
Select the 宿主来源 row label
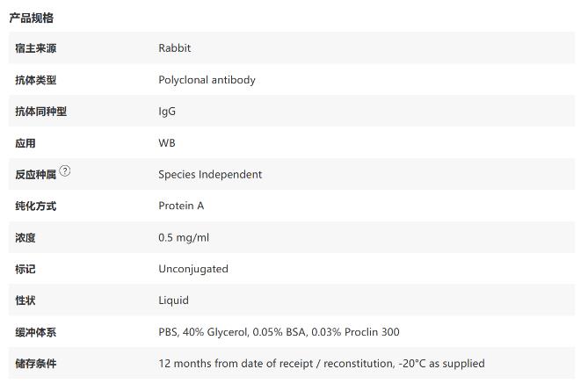click(x=36, y=48)
